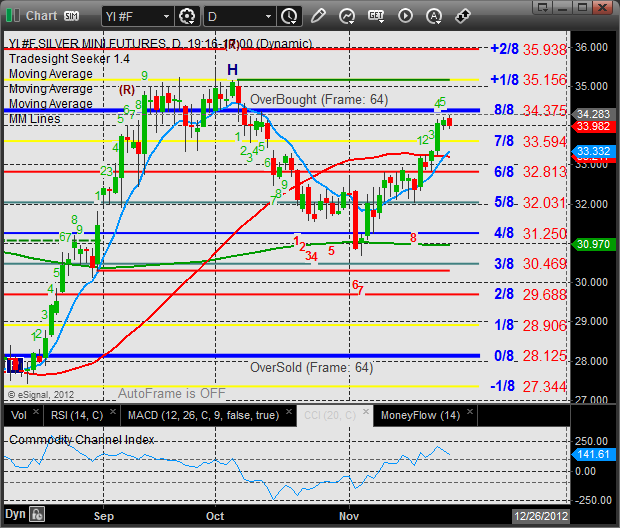This screenshot has width=620, height=528.
Task: Open the time template clock icon
Action: click(x=289, y=16)
